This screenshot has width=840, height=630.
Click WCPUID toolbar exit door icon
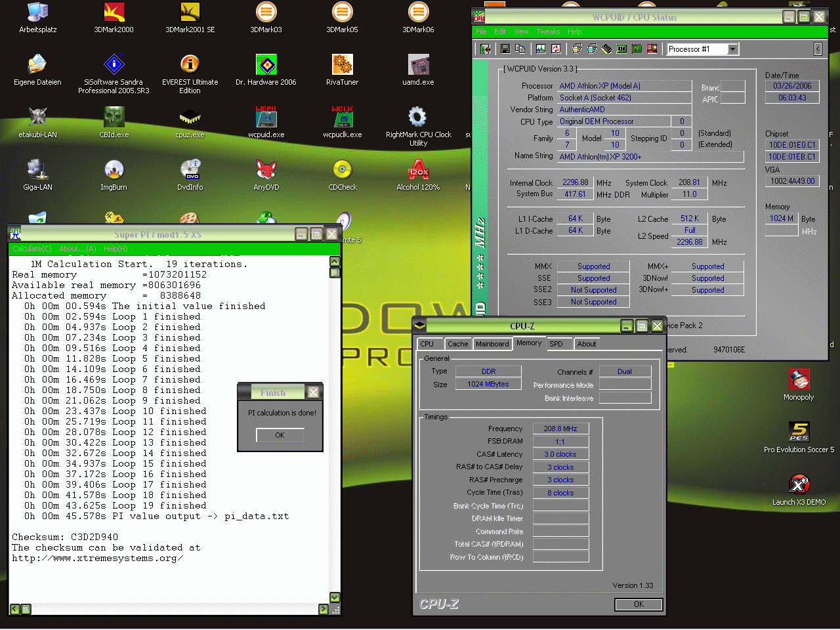pos(486,49)
